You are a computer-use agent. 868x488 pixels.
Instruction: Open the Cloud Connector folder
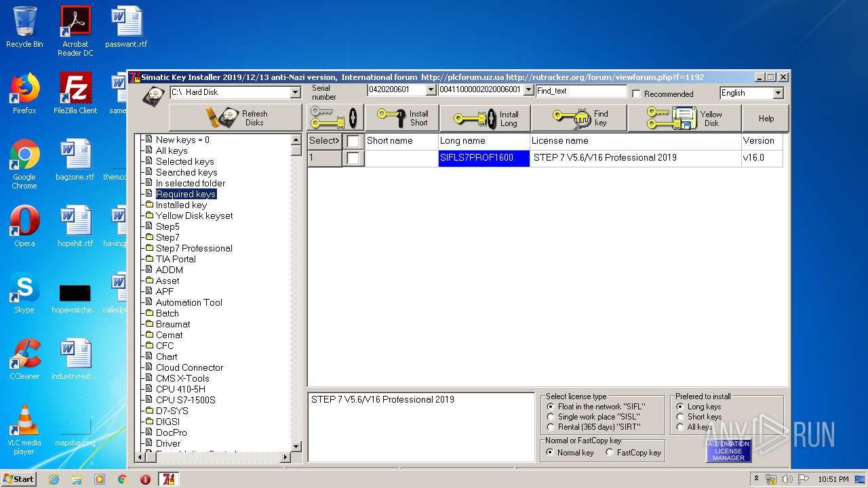pyautogui.click(x=189, y=367)
